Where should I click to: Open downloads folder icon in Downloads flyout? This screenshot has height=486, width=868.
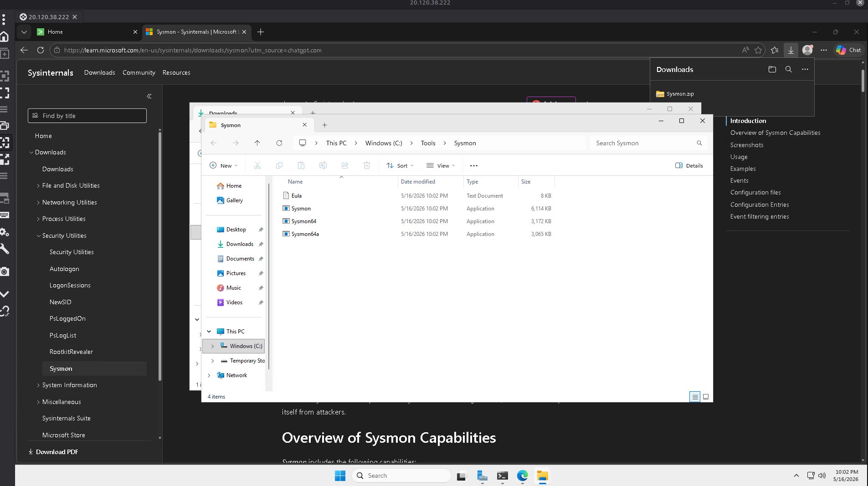pos(772,69)
